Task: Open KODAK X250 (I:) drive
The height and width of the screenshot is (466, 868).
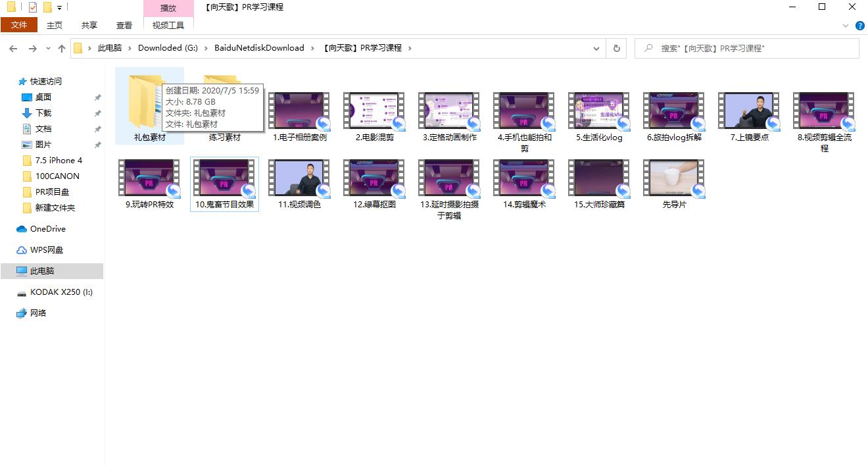Action: pyautogui.click(x=54, y=292)
